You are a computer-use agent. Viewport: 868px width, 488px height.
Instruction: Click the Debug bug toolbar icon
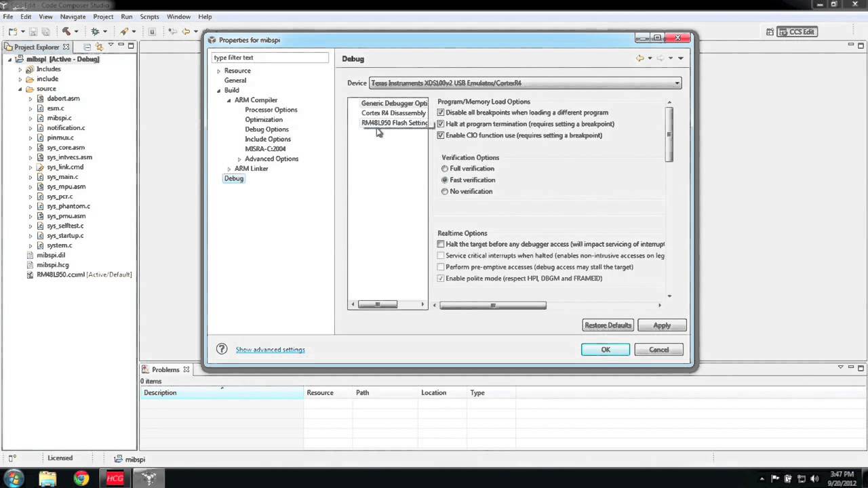coord(95,32)
